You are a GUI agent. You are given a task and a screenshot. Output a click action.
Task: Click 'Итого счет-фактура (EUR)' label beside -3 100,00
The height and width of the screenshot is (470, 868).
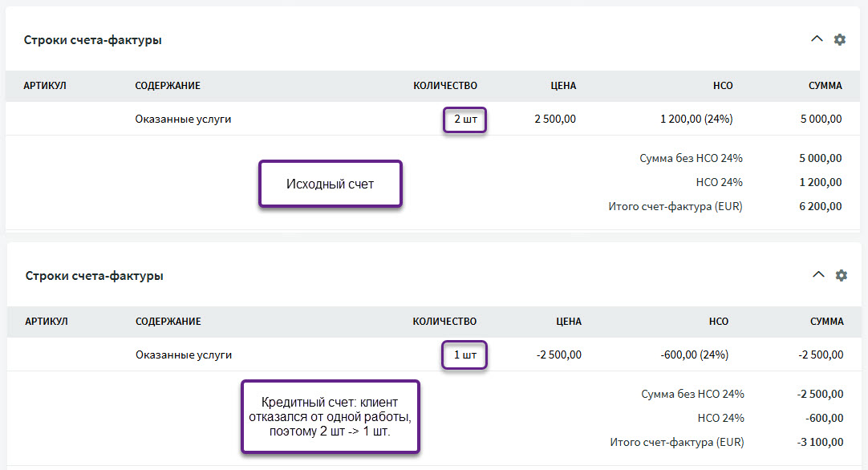[677, 442]
